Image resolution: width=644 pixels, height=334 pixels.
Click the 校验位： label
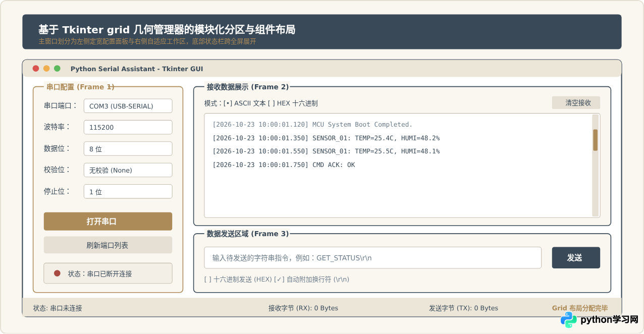[x=57, y=170]
